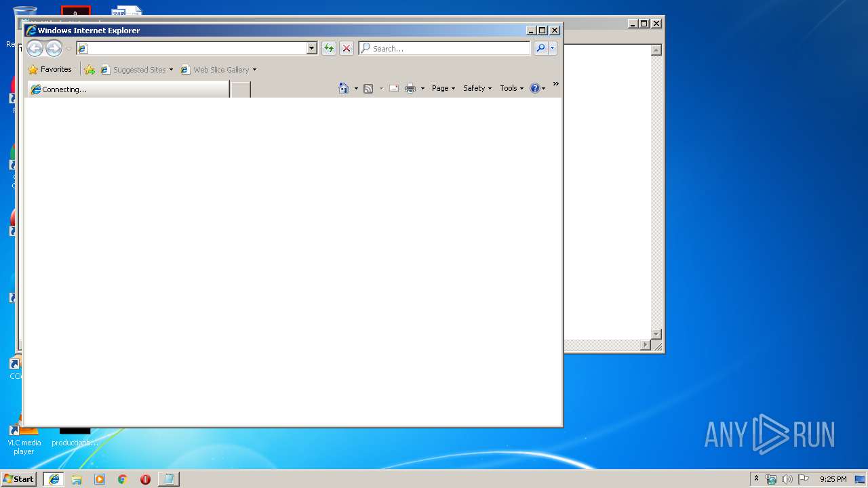This screenshot has width=868, height=488.
Task: Click the Show Desktop button
Action: 861,479
